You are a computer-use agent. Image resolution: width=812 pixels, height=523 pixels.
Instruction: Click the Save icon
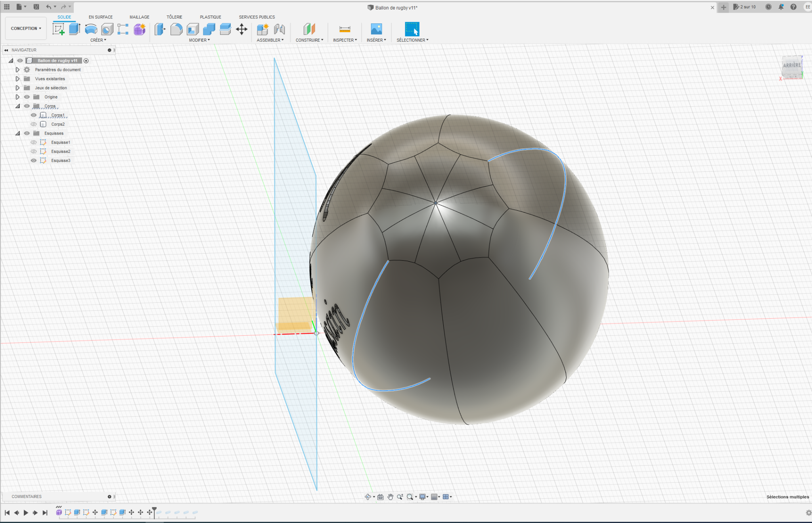(36, 7)
